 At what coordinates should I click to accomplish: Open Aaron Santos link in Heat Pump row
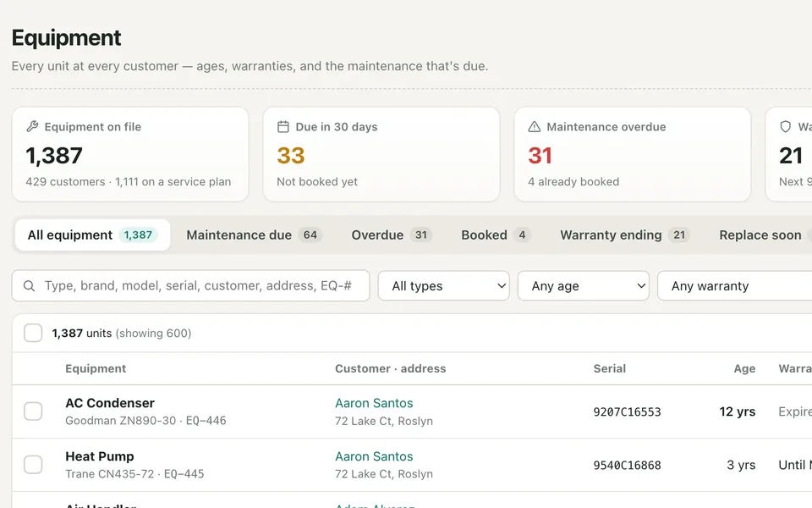point(374,456)
